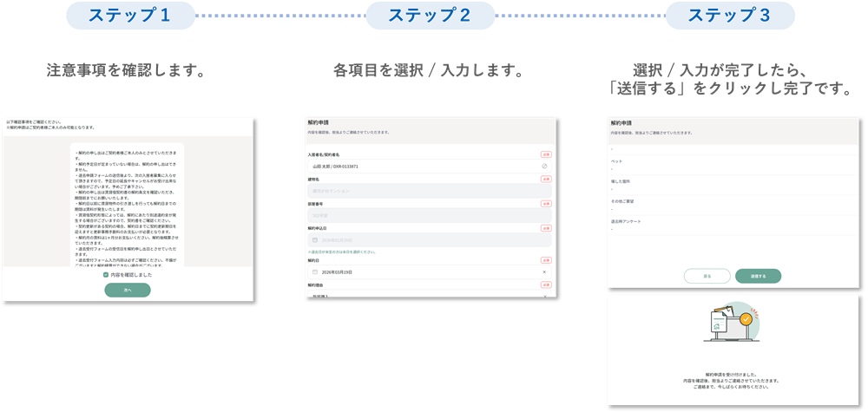Click the 戻る button
Image resolution: width=868 pixels, height=412 pixels.
(707, 276)
